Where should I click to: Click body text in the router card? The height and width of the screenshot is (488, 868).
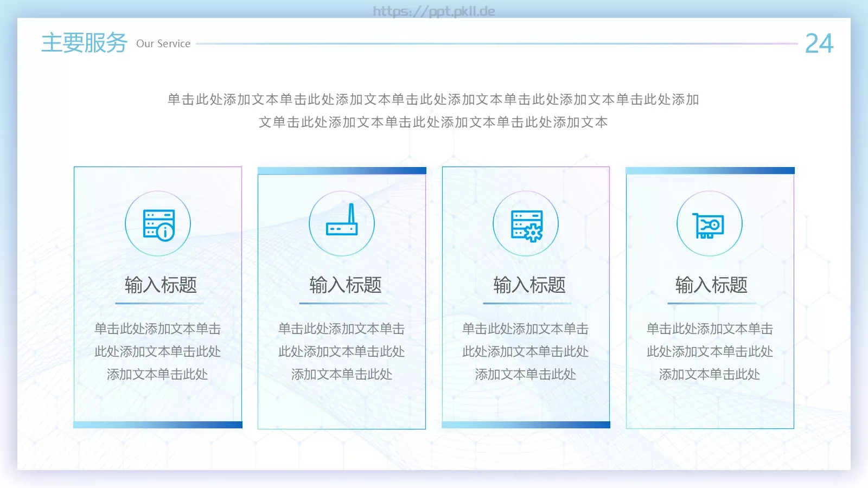(x=341, y=351)
